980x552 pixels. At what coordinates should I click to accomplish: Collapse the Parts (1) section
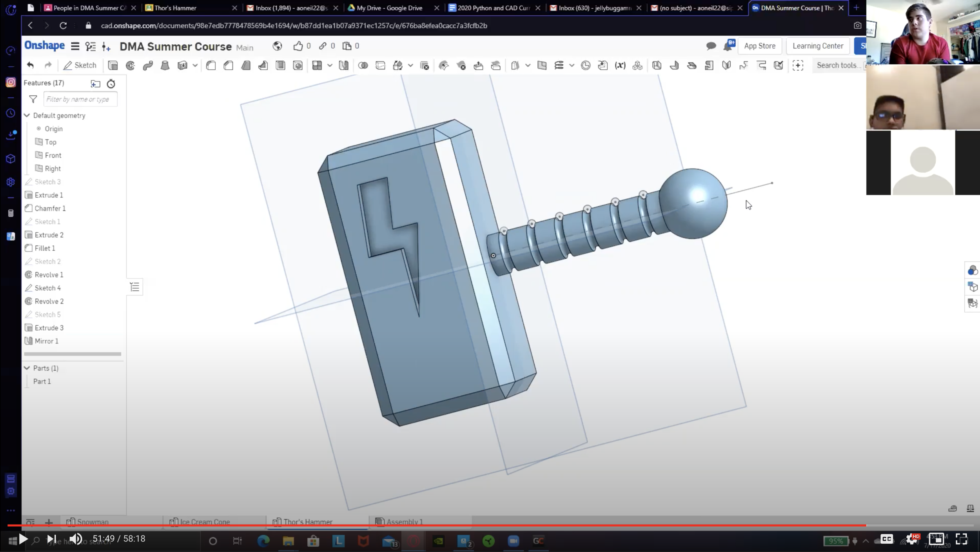(27, 368)
